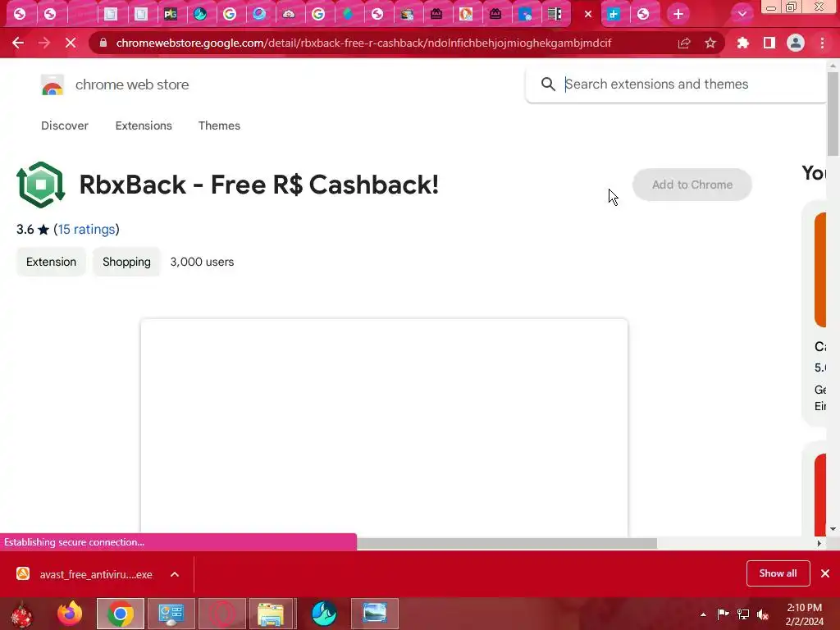840x630 pixels.
Task: Switch to the second Google tab
Action: [318, 14]
